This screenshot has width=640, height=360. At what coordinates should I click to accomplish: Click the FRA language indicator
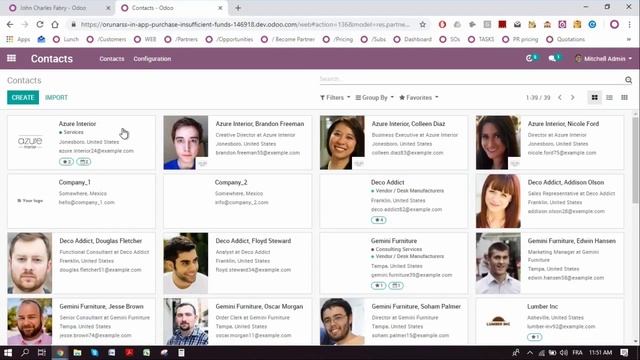577,353
